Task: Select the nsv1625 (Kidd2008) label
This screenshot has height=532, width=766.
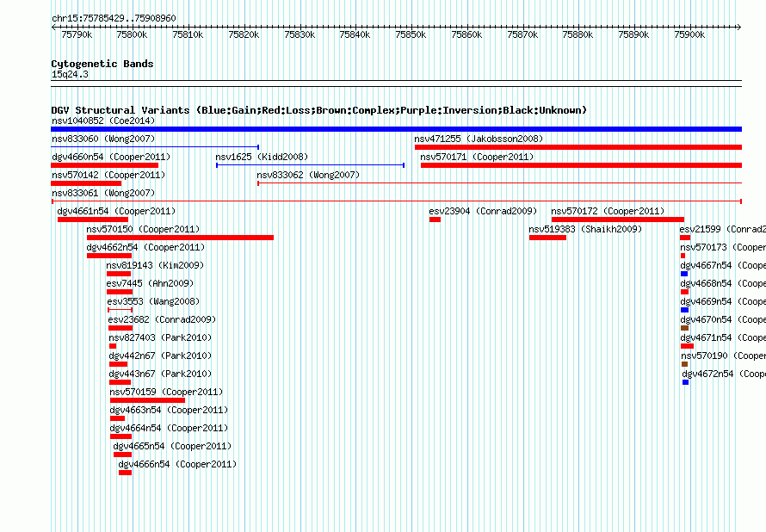Action: (262, 157)
